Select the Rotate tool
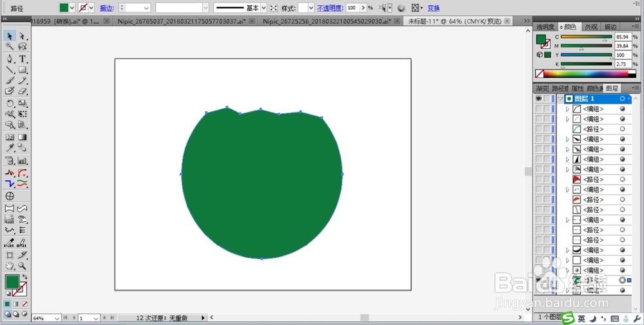Screen dimensions: 644x325 (10, 104)
